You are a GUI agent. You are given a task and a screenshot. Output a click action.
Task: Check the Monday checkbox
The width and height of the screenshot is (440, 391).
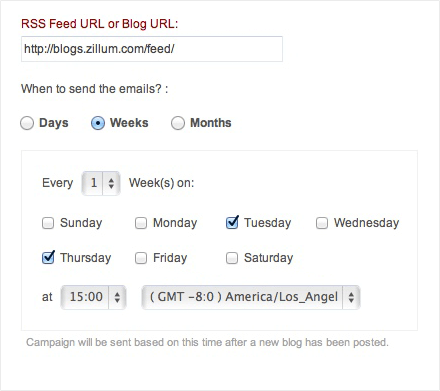(141, 223)
